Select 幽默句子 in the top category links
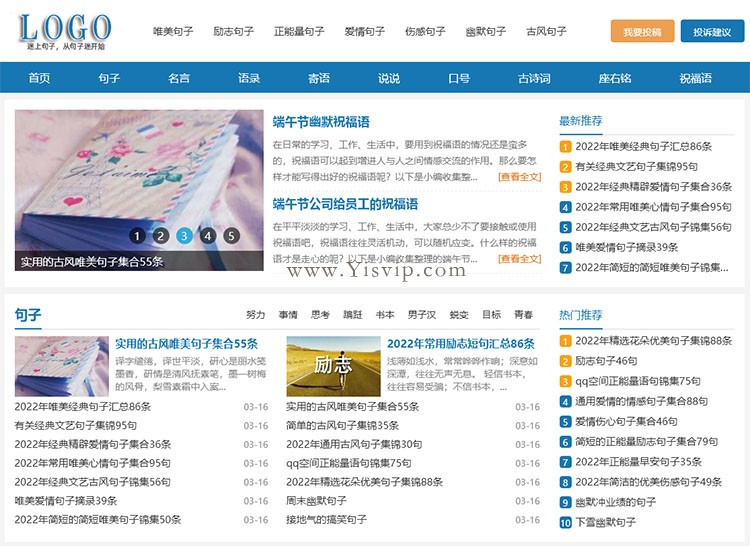 [x=485, y=32]
